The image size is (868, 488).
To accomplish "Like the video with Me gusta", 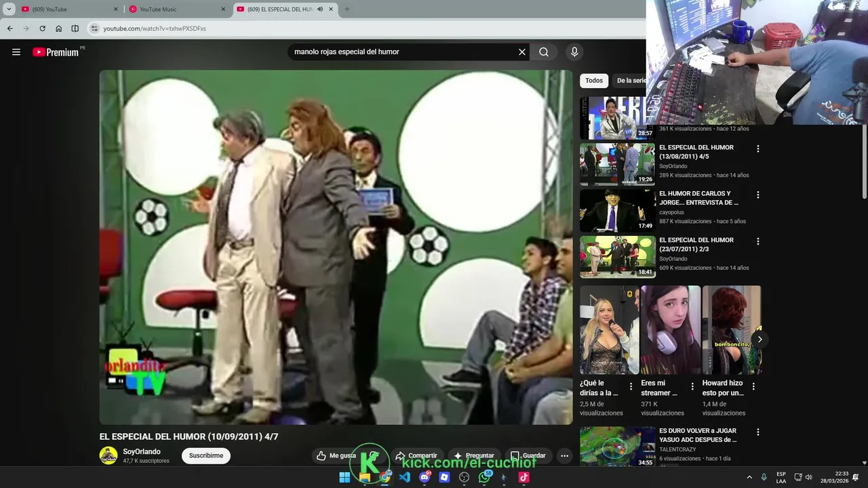I will pyautogui.click(x=336, y=455).
